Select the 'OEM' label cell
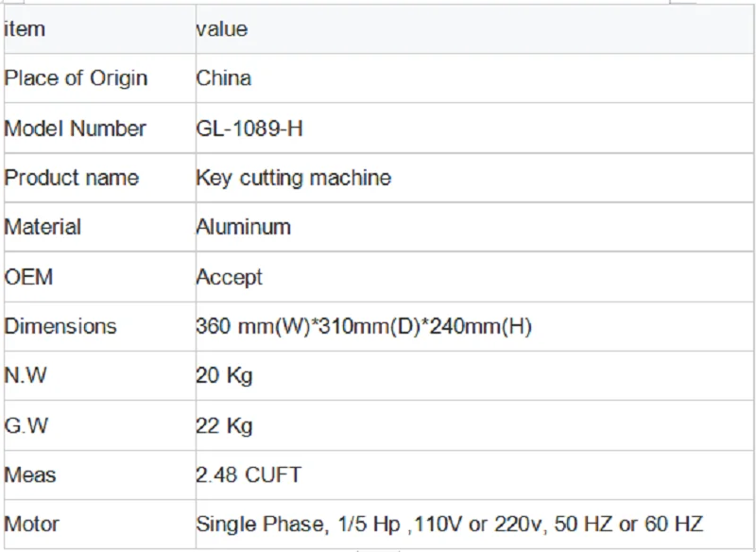 (x=28, y=277)
